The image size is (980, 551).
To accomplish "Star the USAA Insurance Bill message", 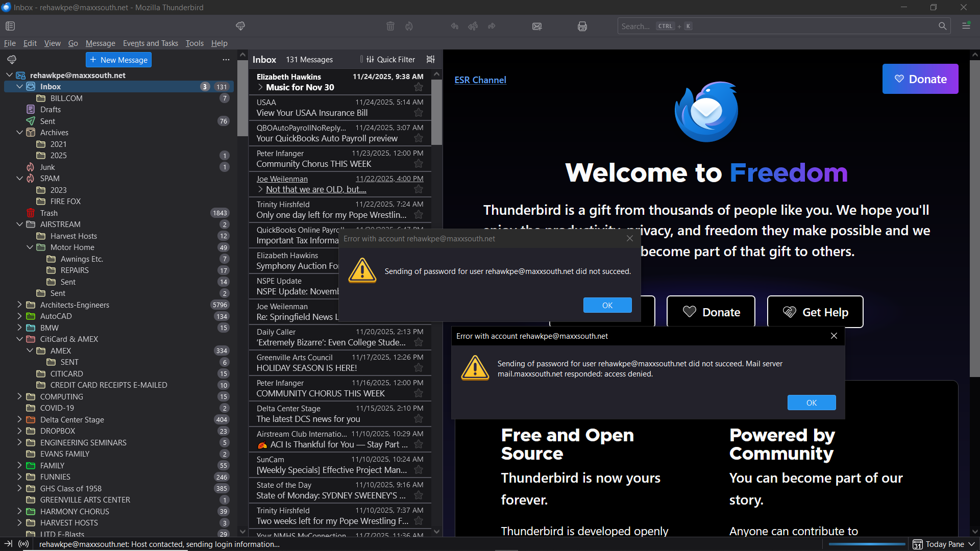I will 419,113.
